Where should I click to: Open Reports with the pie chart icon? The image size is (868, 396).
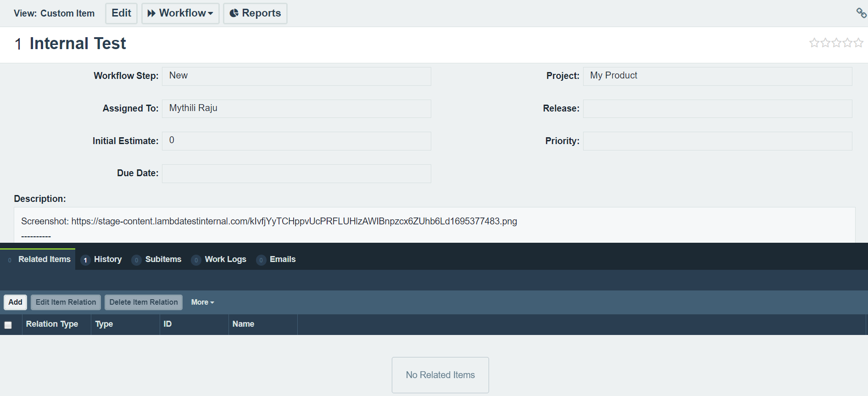[x=255, y=13]
